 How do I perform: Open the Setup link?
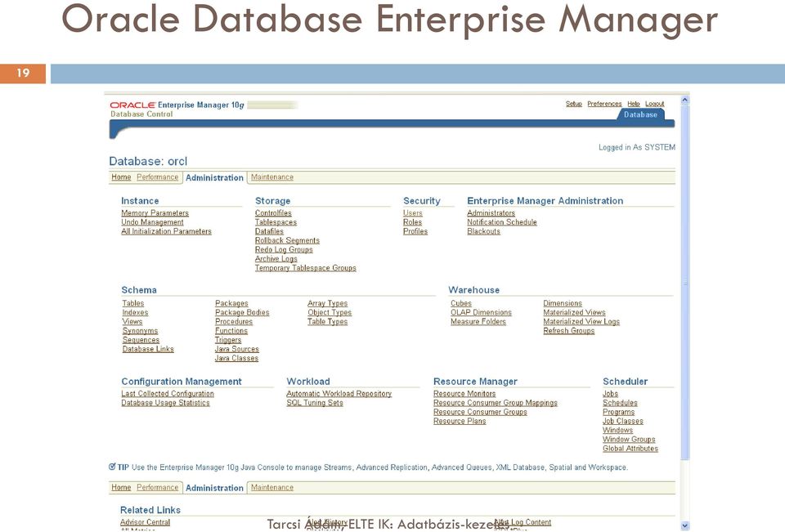[x=574, y=104]
